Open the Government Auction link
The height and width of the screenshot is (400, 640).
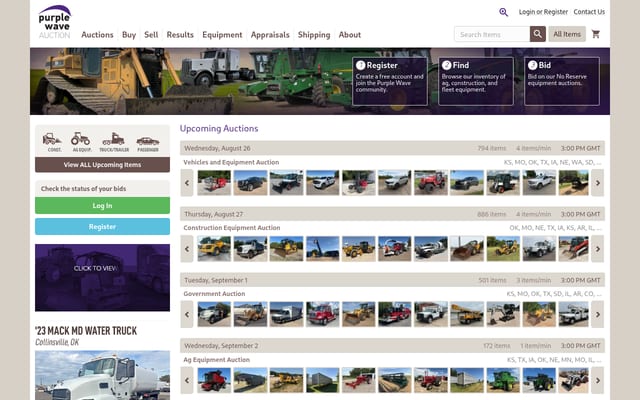[x=214, y=293]
